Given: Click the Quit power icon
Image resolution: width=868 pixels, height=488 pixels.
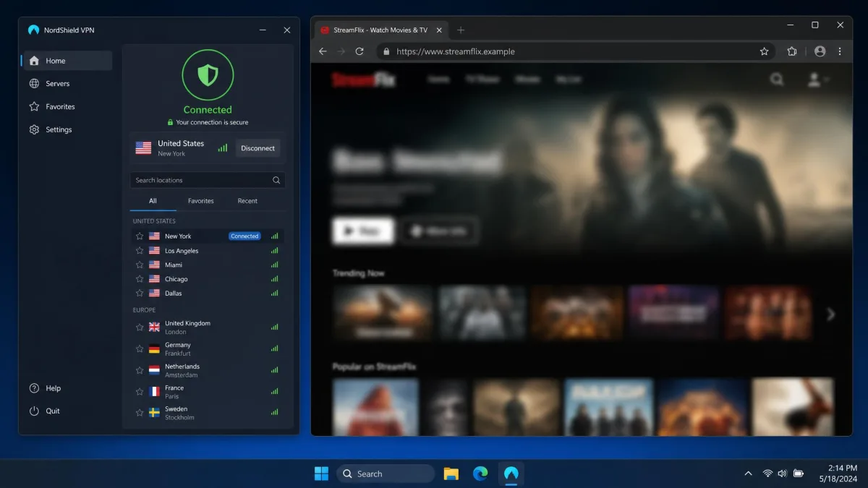Looking at the screenshot, I should tap(34, 411).
